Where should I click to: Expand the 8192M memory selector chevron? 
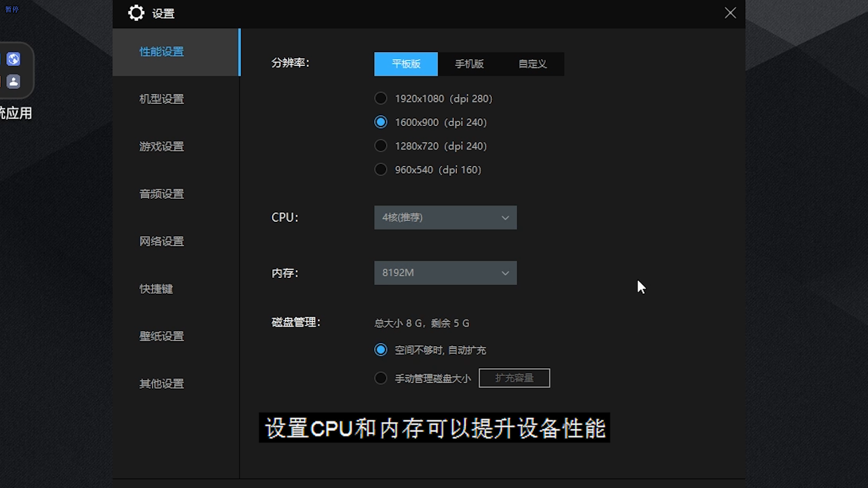pyautogui.click(x=505, y=273)
